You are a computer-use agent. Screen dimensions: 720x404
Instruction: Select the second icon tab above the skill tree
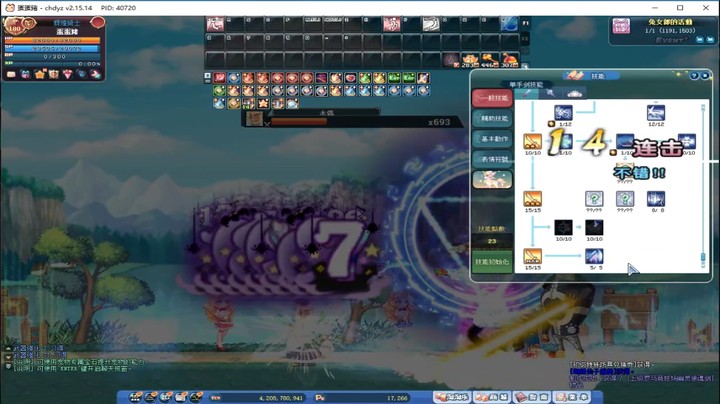[550, 94]
